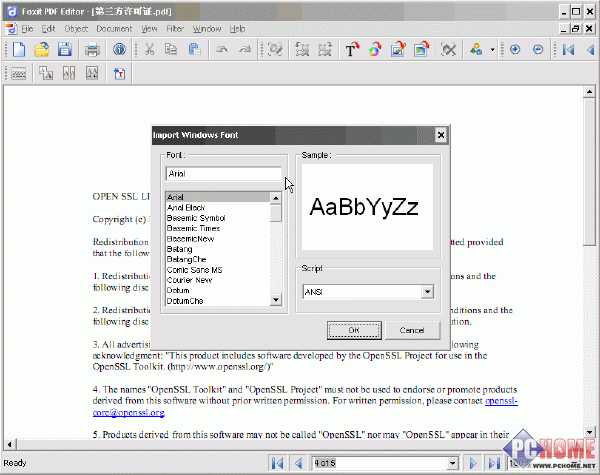Expand the Script ANSI dropdown
This screenshot has height=475, width=600.
point(427,292)
